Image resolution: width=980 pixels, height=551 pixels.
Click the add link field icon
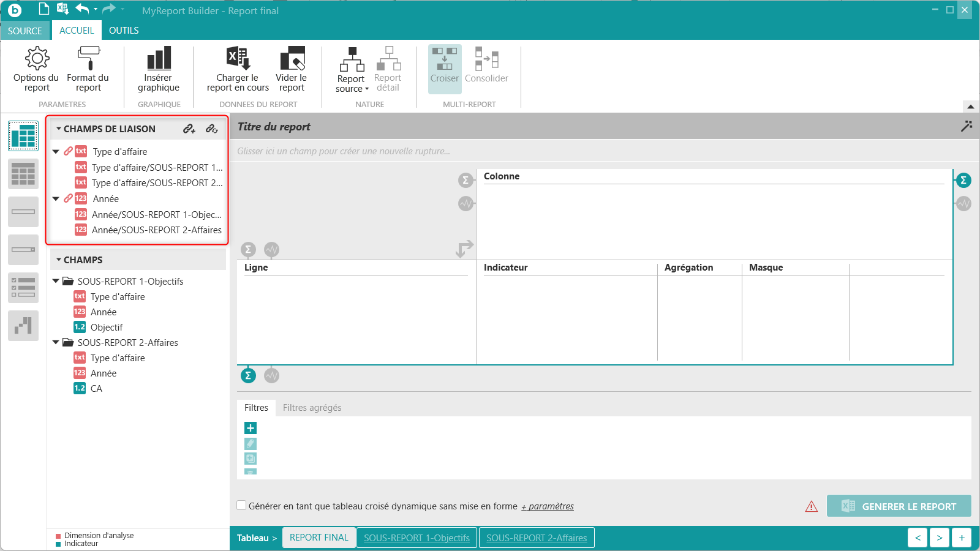tap(189, 129)
